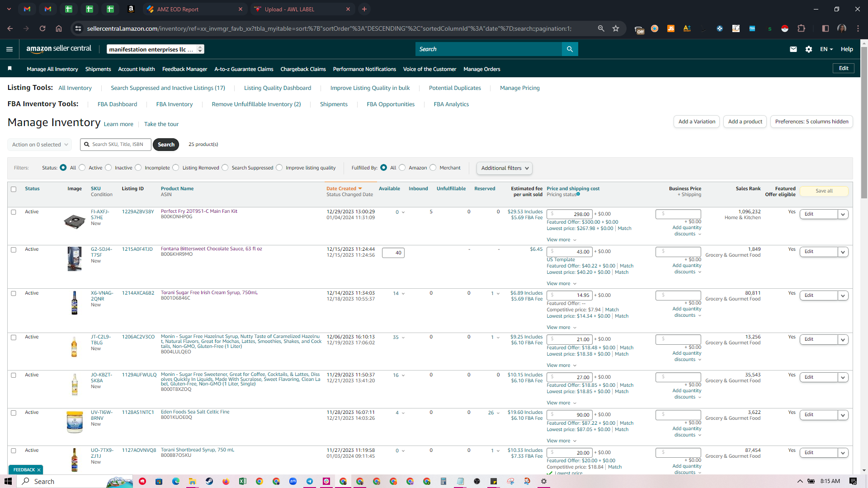Expand View more for Perfect Fry listing

pyautogui.click(x=561, y=240)
